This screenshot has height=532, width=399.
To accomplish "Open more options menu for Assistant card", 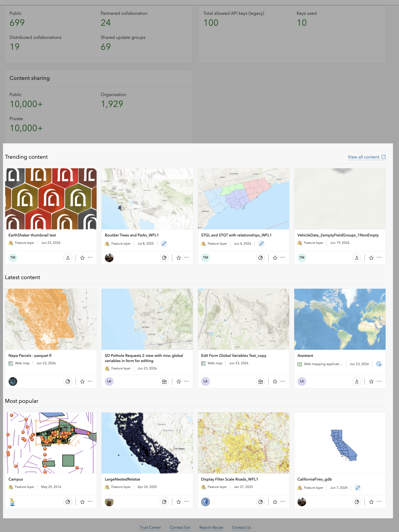I will tap(379, 381).
